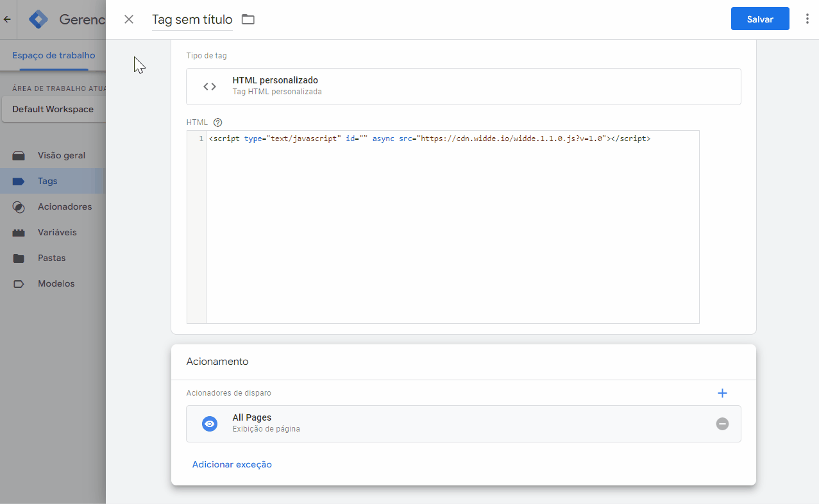Viewport: 819px width, 504px height.
Task: Open the HTML help question mark icon
Action: point(218,122)
